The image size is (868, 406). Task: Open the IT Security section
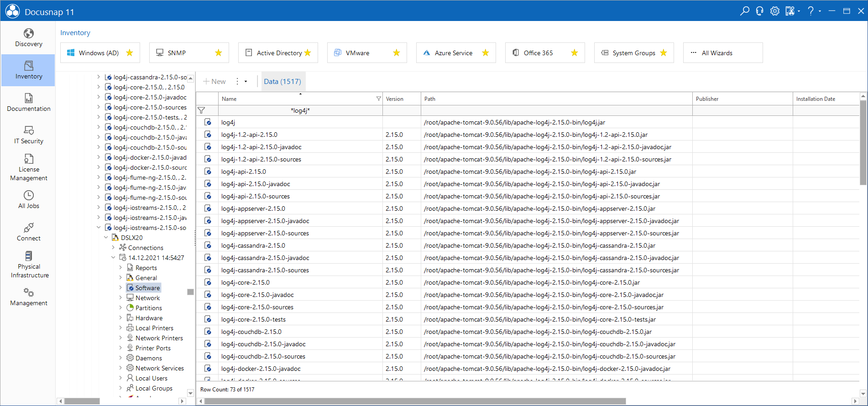[x=28, y=135]
